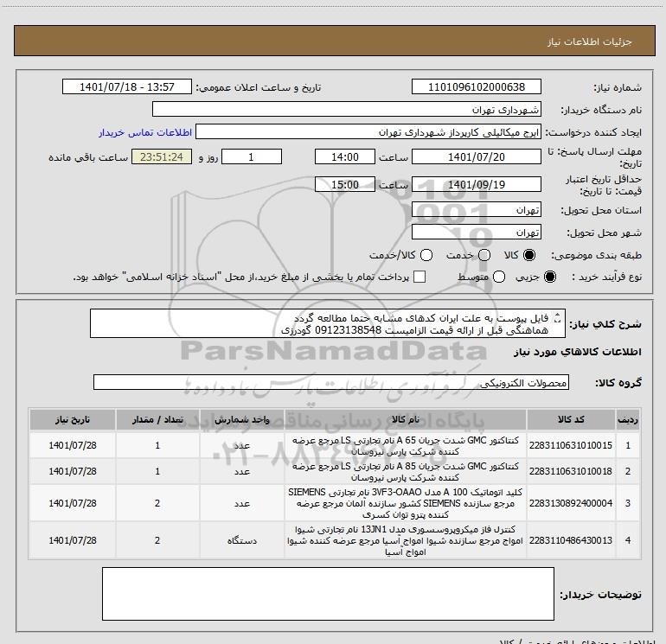Image resolution: width=666 pixels, height=644 pixels.
Task: Click the SIEMENS automatic switch product name
Action: [405, 503]
